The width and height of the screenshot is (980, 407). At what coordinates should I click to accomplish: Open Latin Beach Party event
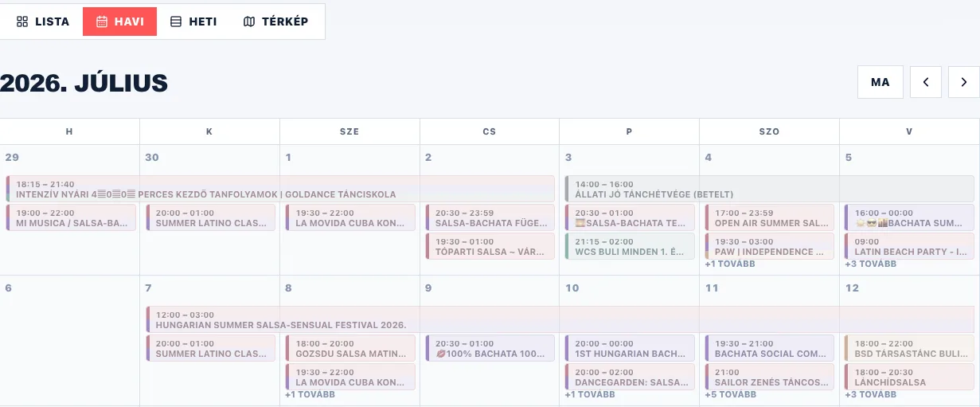[909, 246]
